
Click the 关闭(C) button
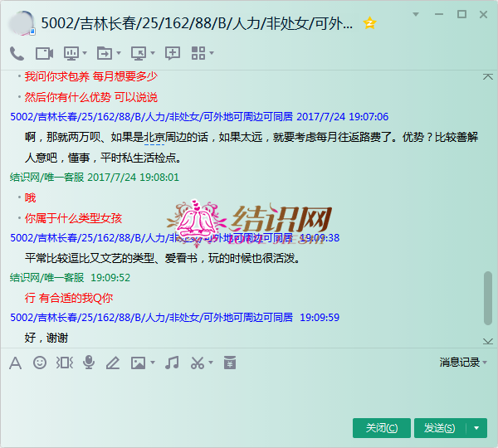[x=382, y=428]
